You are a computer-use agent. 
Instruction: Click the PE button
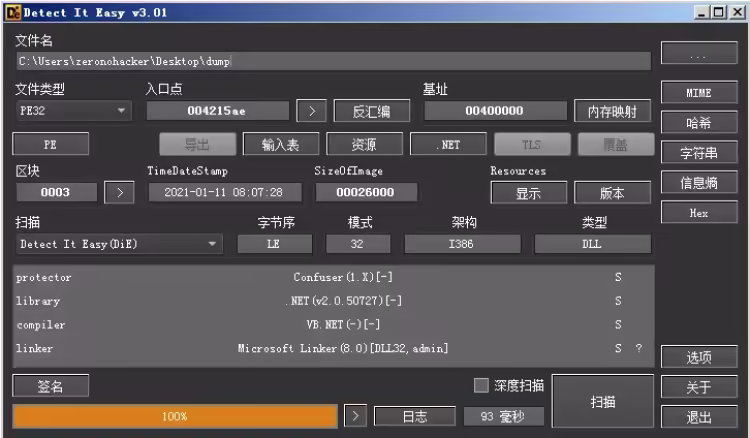point(51,144)
